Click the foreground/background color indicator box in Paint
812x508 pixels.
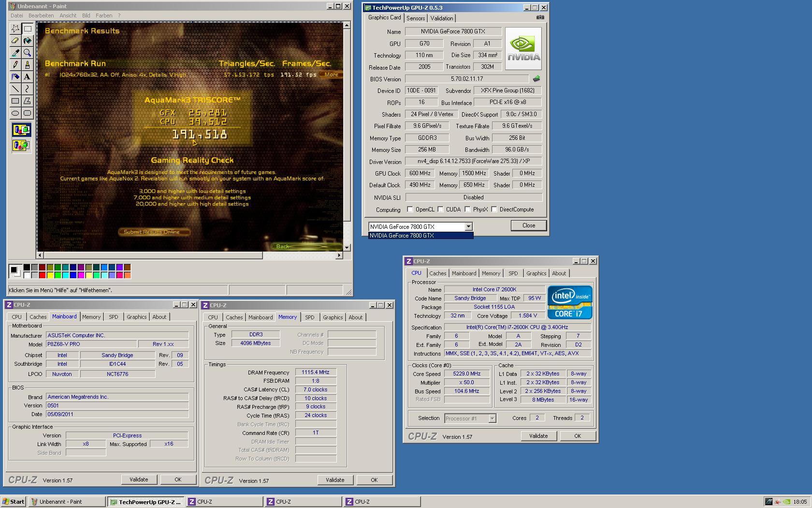pyautogui.click(x=15, y=271)
